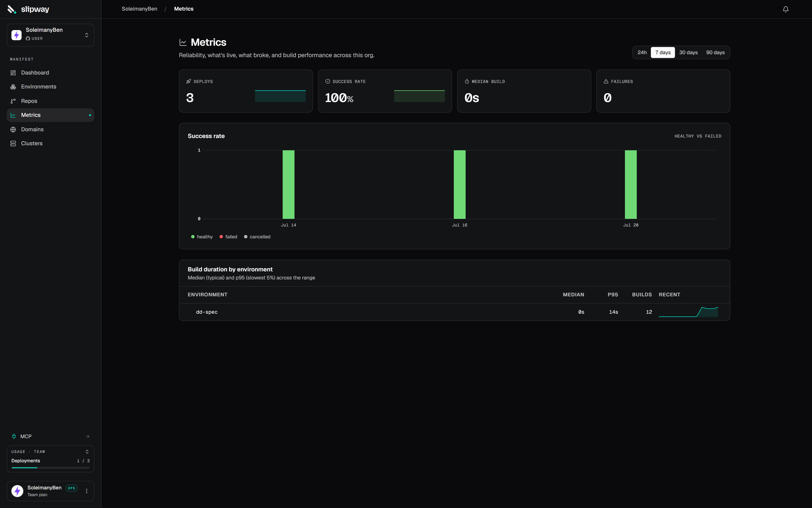Select the 90 days time range

[715, 52]
